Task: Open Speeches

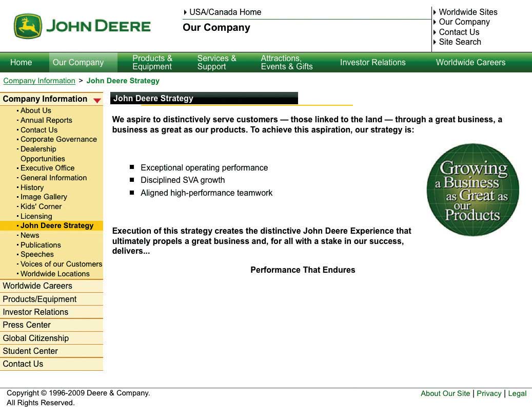Action: 37,255
